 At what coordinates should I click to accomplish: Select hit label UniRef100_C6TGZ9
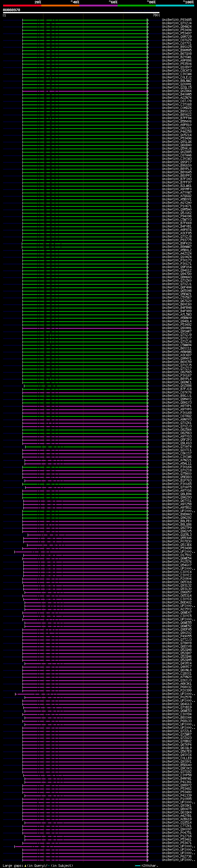click(x=177, y=40)
